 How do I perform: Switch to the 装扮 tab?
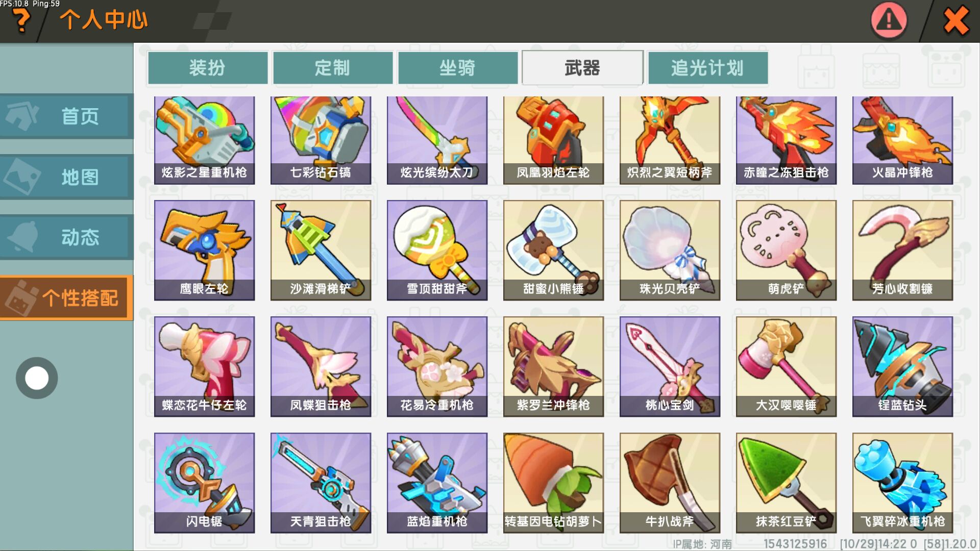(x=208, y=67)
